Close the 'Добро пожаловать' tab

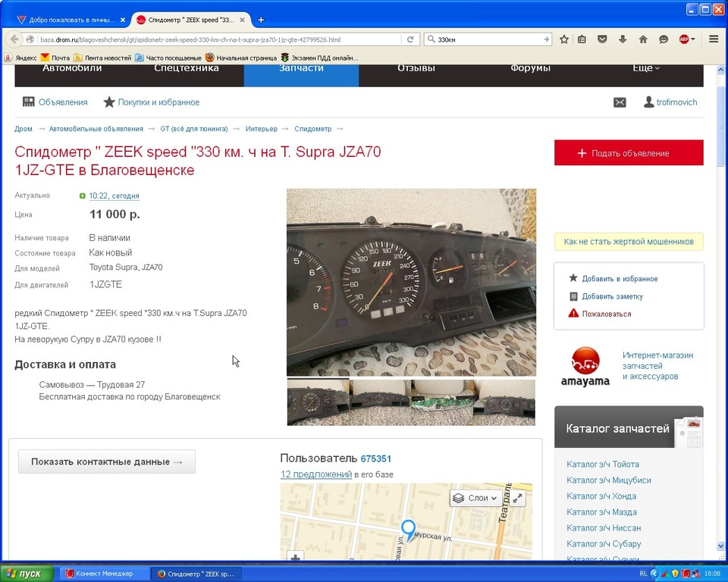(123, 20)
